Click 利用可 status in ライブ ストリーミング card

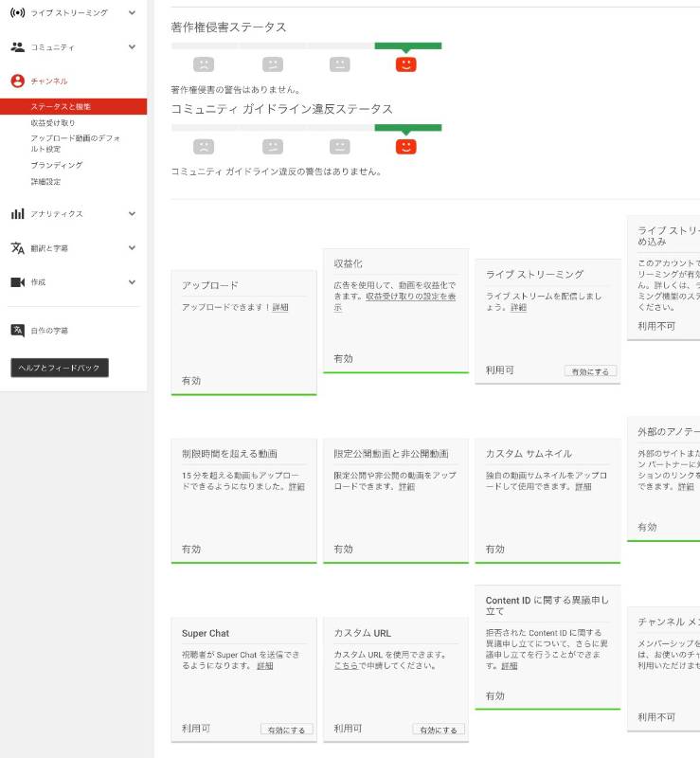[x=500, y=370]
